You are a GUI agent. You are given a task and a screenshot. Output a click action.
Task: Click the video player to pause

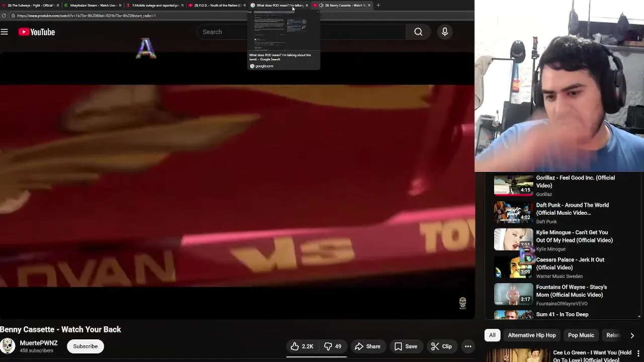[237, 186]
